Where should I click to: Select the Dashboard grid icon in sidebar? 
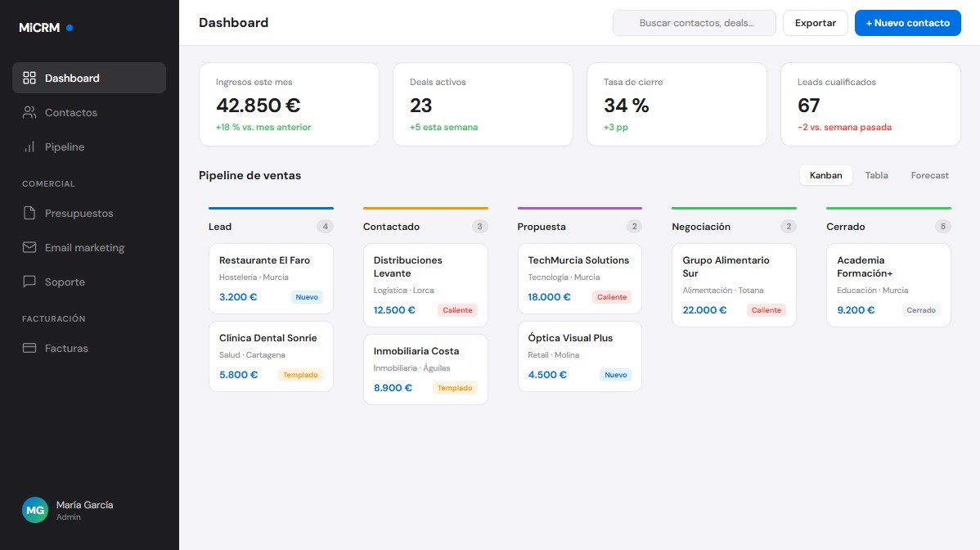click(29, 78)
